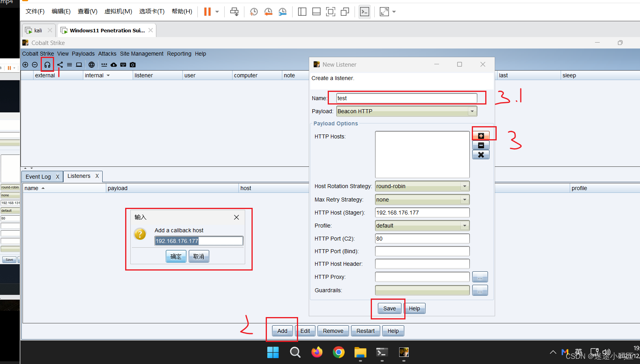Switch to Unity mode icon
This screenshot has width=640, height=364.
[345, 12]
